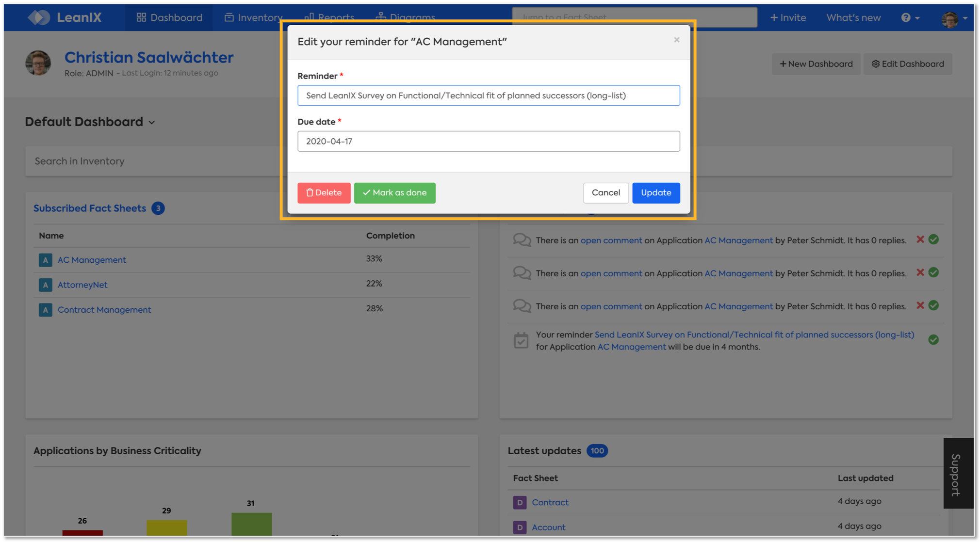980x542 pixels.
Task: Open the Inventory nav item
Action: 253,17
